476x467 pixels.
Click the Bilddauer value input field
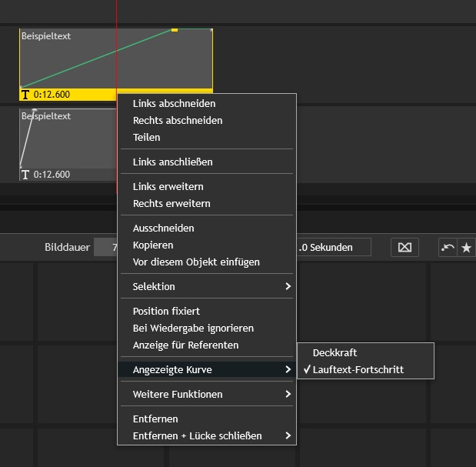pyautogui.click(x=105, y=247)
